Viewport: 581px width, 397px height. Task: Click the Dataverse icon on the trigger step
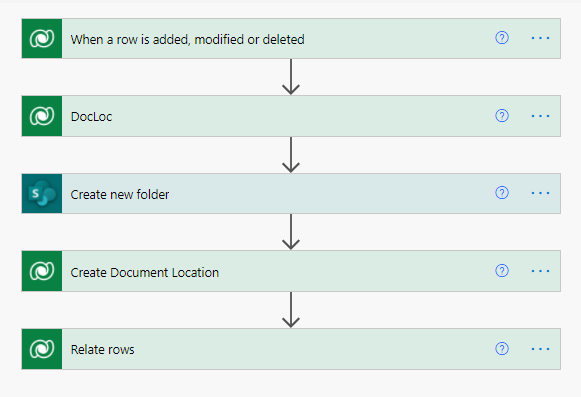42,39
